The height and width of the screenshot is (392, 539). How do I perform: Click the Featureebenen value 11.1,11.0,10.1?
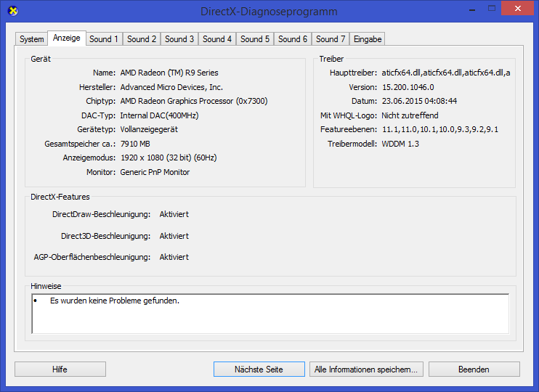tap(440, 129)
